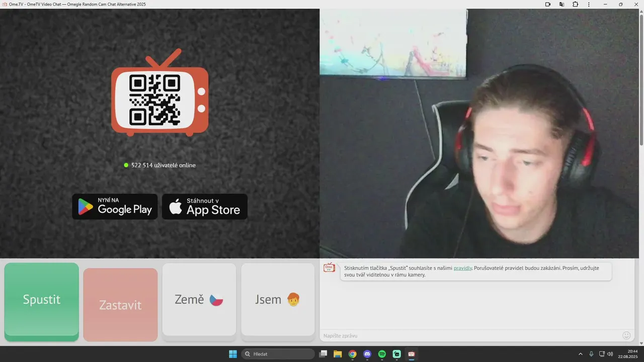Image resolution: width=644 pixels, height=362 pixels.
Task: Click the camera icon in title bar
Action: coord(548,4)
